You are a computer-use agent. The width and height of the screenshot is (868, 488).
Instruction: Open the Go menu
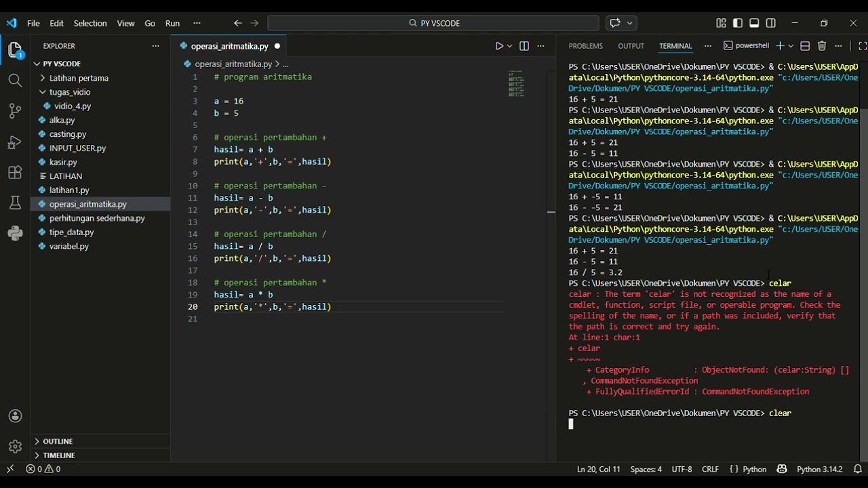point(150,23)
